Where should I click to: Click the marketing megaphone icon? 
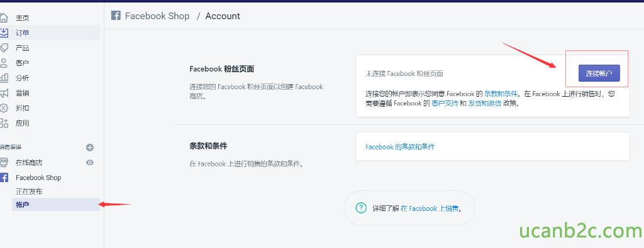[4, 93]
